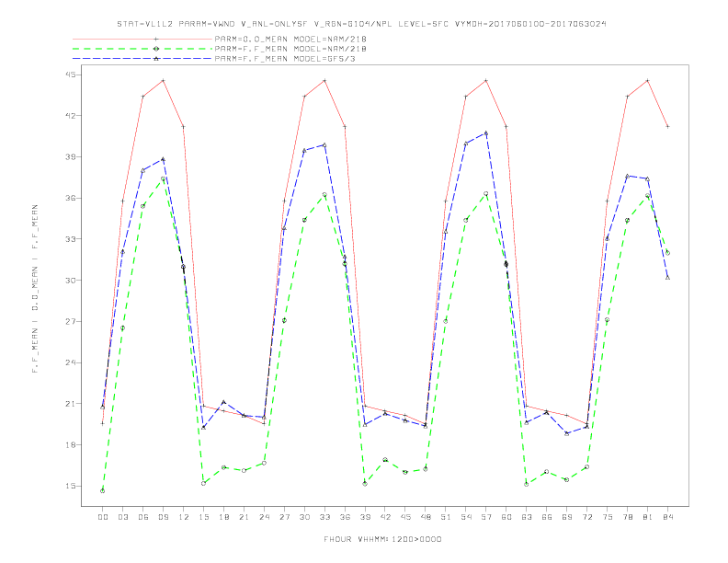Click x-axis tick label 06
This screenshot has height=563, width=728.
[143, 517]
